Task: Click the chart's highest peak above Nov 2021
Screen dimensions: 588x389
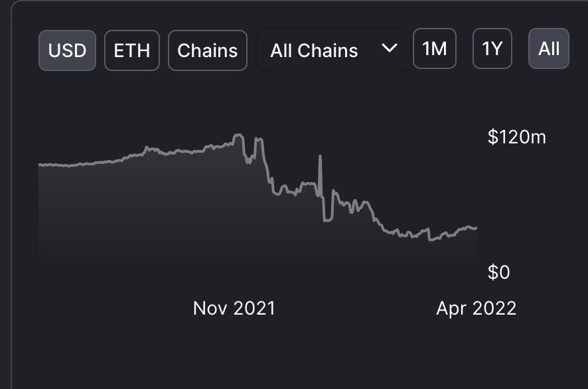Action: [238, 135]
